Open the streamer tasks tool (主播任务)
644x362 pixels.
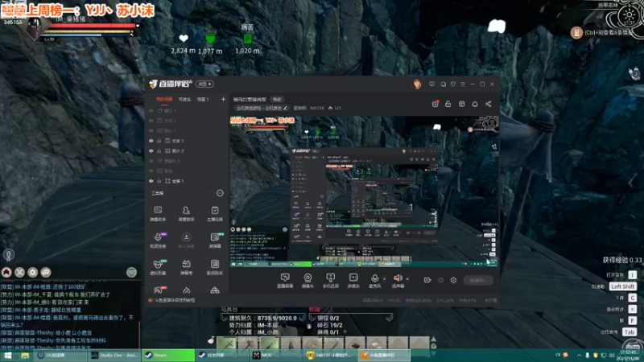215,214
